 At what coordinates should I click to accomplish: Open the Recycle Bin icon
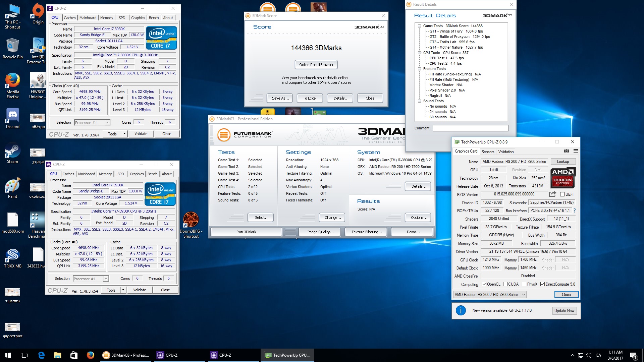[x=12, y=49]
